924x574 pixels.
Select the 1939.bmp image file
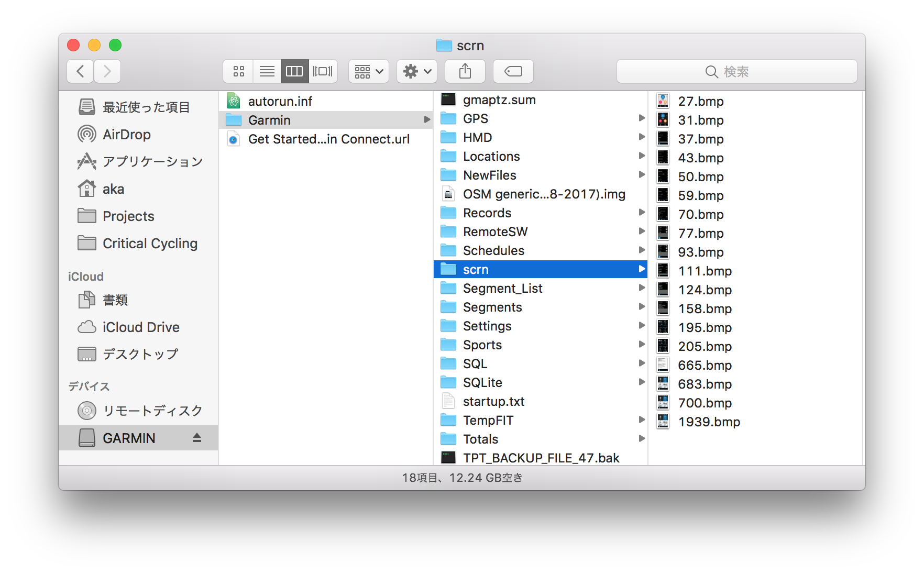[708, 422]
